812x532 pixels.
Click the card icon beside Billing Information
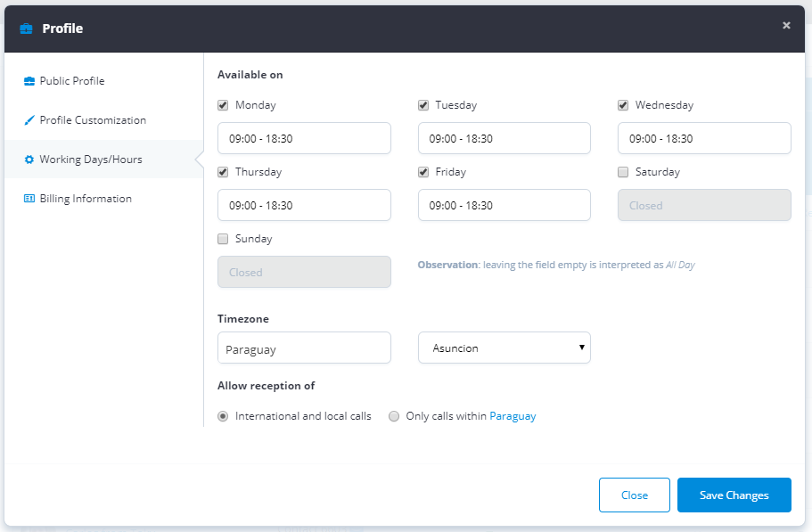pyautogui.click(x=29, y=199)
